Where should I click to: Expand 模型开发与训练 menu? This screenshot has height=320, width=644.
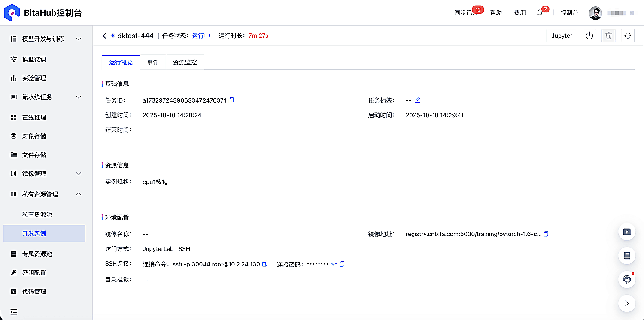[x=79, y=39]
